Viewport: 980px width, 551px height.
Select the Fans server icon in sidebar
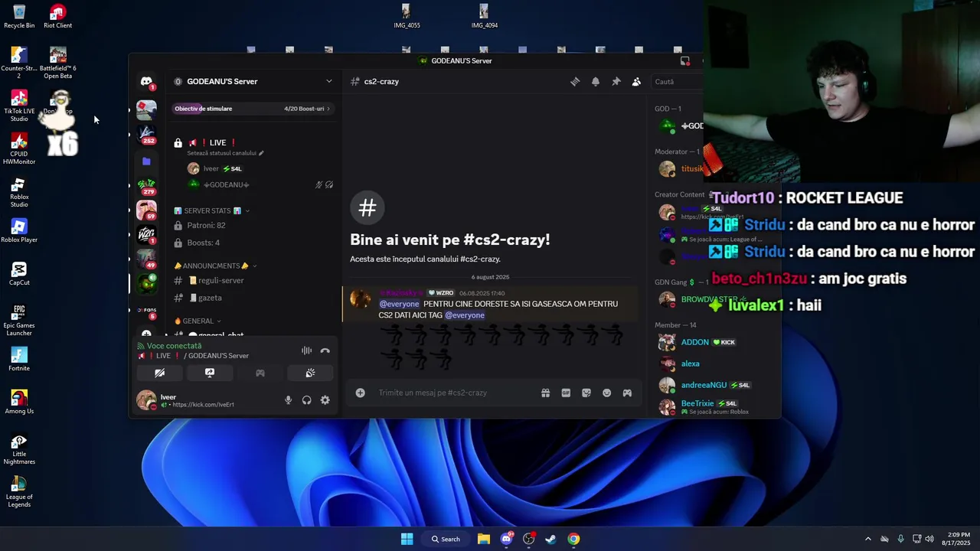[146, 310]
